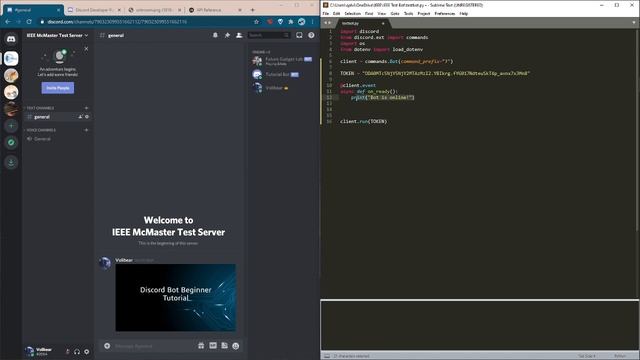Bookmark this page with star icon
The image size is (640, 360).
256,22
